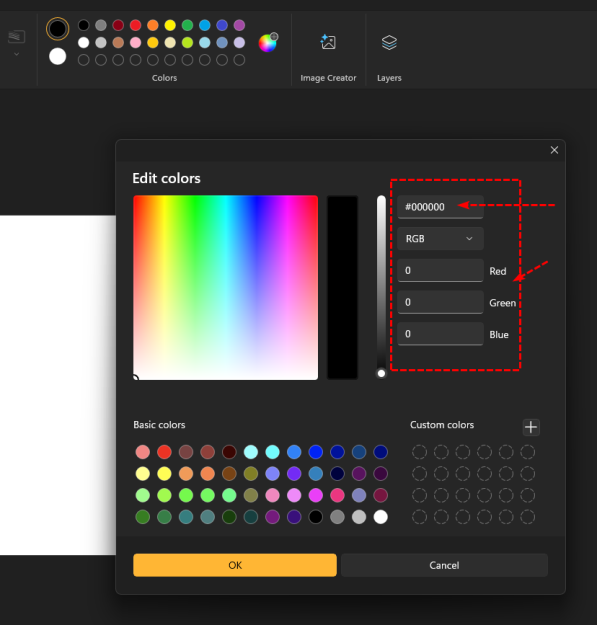Click the faded tool icon at far left

click(x=16, y=37)
